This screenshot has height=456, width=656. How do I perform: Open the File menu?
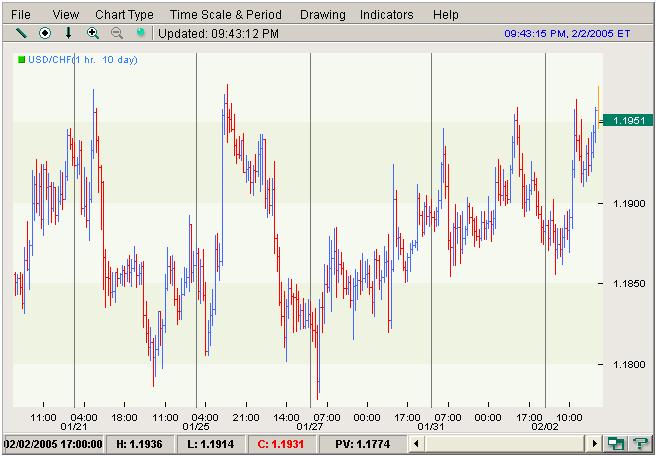click(21, 15)
